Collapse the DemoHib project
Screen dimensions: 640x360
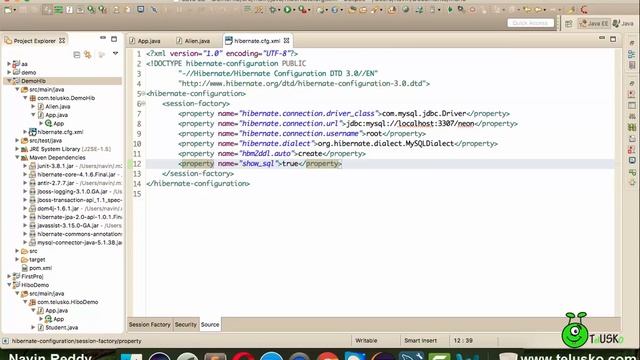click(x=9, y=81)
